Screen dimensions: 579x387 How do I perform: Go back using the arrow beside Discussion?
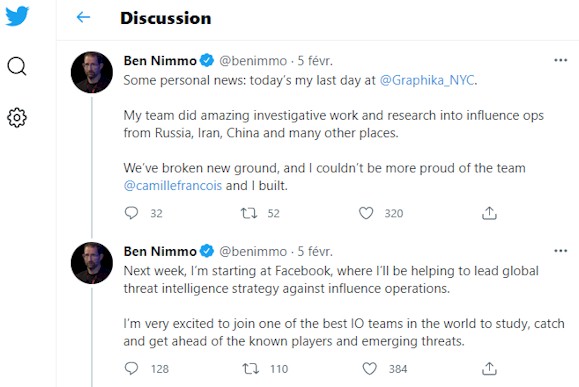pyautogui.click(x=83, y=17)
